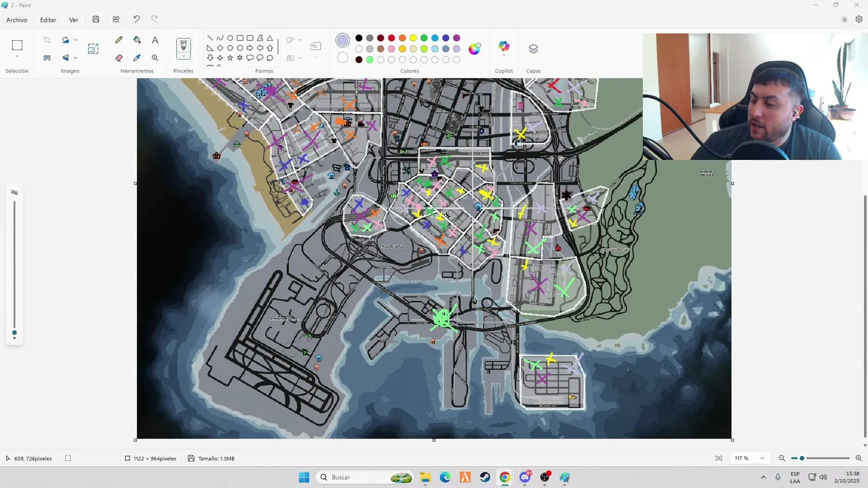Click the vertical canvas scrollbar
Viewport: 868px width, 488px height.
865,317
